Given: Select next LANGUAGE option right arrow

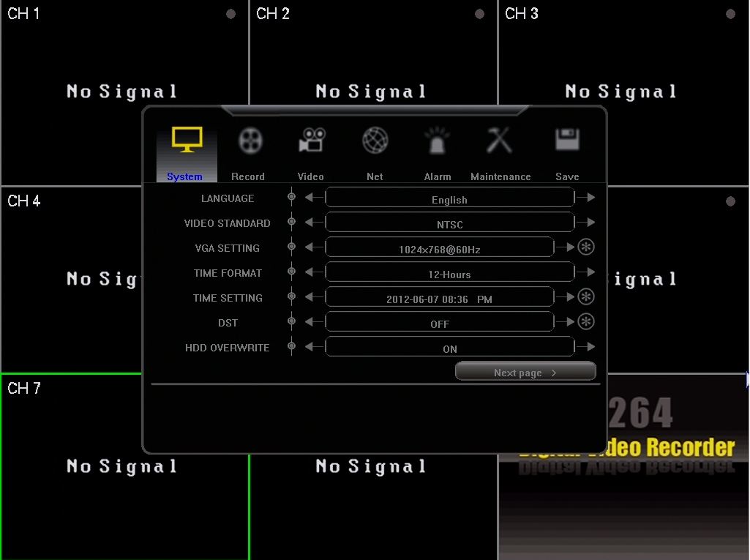Looking at the screenshot, I should [586, 197].
